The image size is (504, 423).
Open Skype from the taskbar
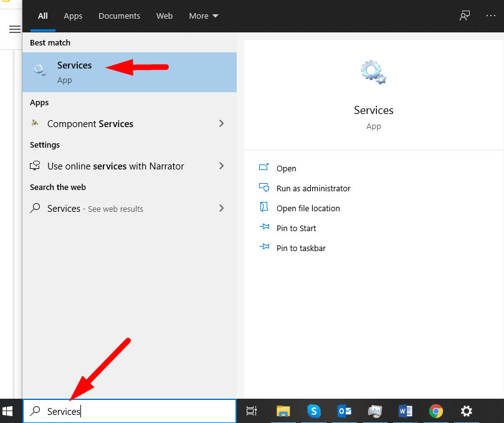coord(314,411)
